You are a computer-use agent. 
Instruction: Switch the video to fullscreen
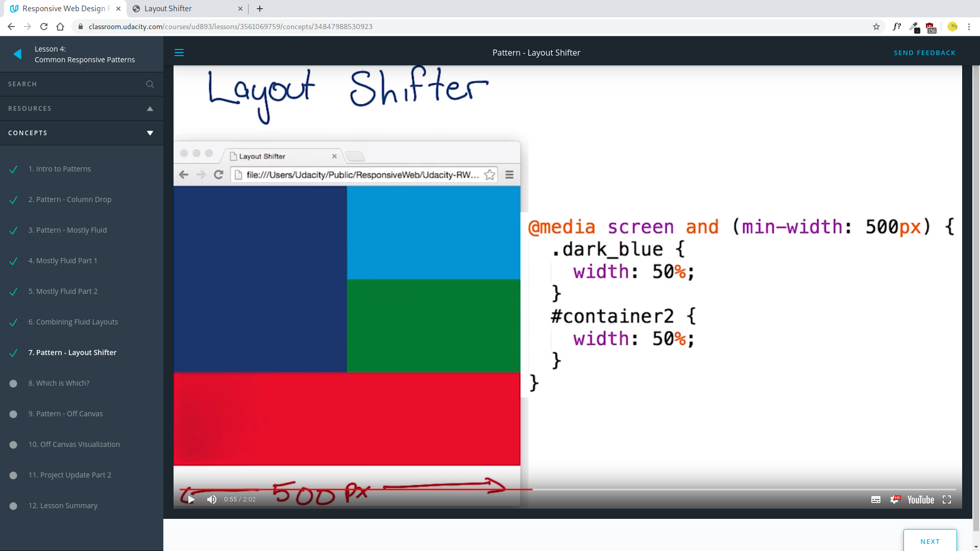click(x=947, y=499)
